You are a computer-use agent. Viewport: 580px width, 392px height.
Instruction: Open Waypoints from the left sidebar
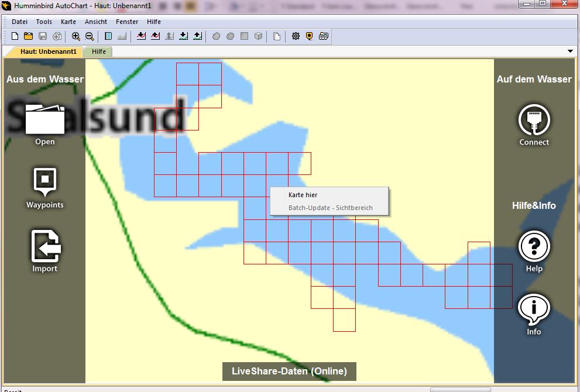45,186
